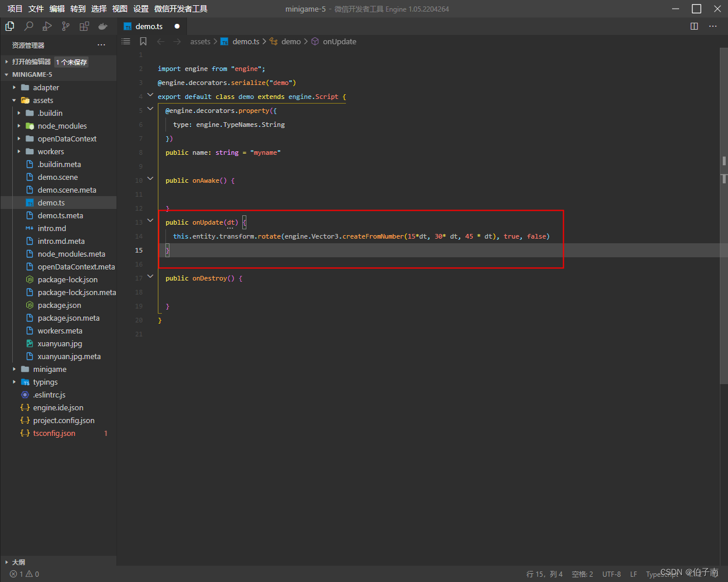The height and width of the screenshot is (582, 728).
Task: Change file encoding UTF-8
Action: point(612,574)
